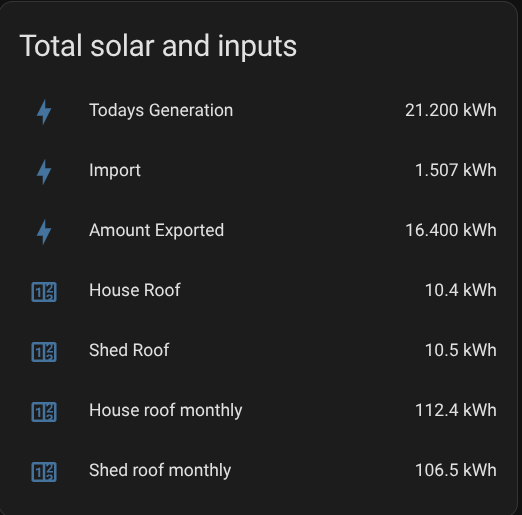
Task: Click the 16.400 kWh exported value
Action: click(451, 230)
